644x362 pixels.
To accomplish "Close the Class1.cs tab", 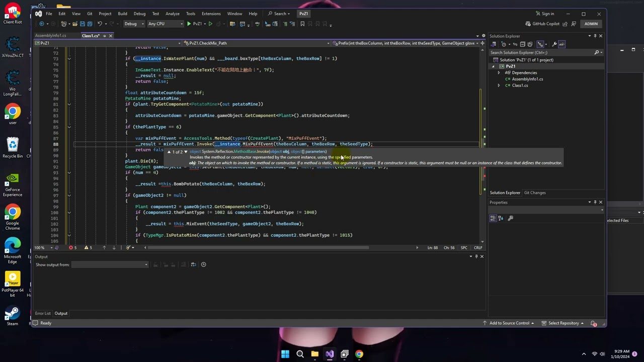I will pyautogui.click(x=110, y=36).
